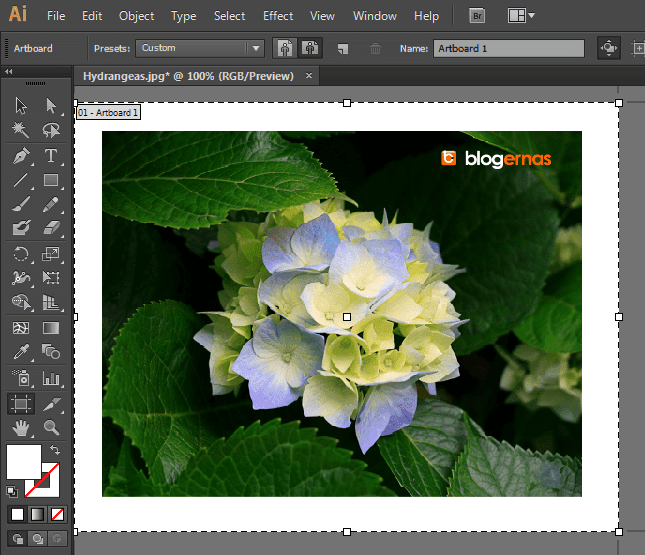The image size is (645, 555).
Task: Select the Slice tool
Action: (x=51, y=404)
